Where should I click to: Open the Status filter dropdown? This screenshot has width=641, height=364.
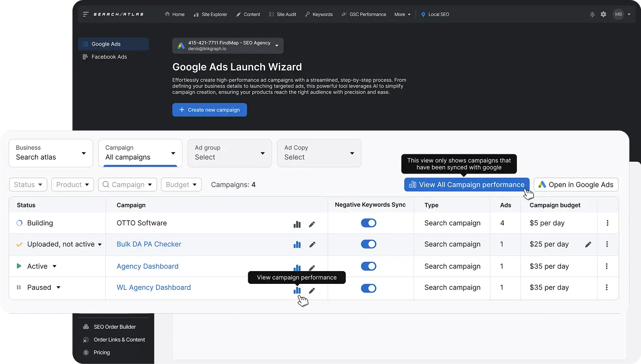[x=28, y=185]
